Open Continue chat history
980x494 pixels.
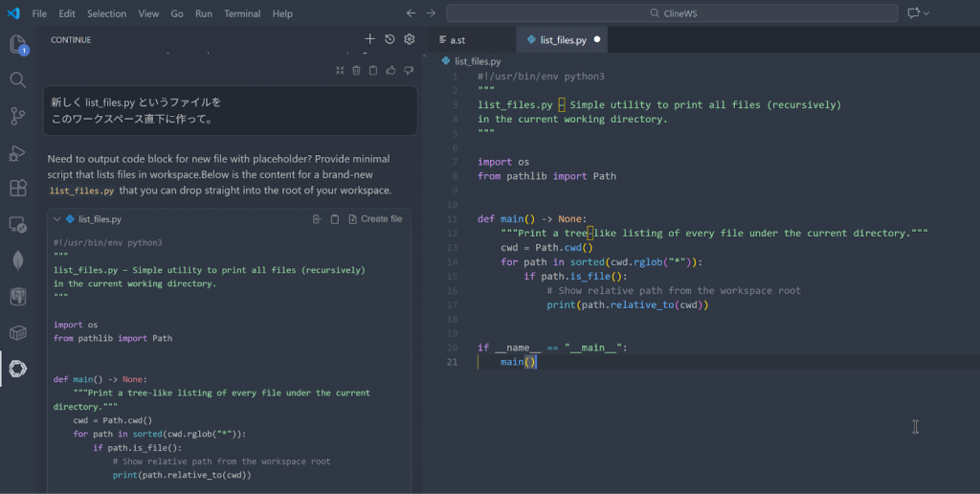click(x=390, y=39)
